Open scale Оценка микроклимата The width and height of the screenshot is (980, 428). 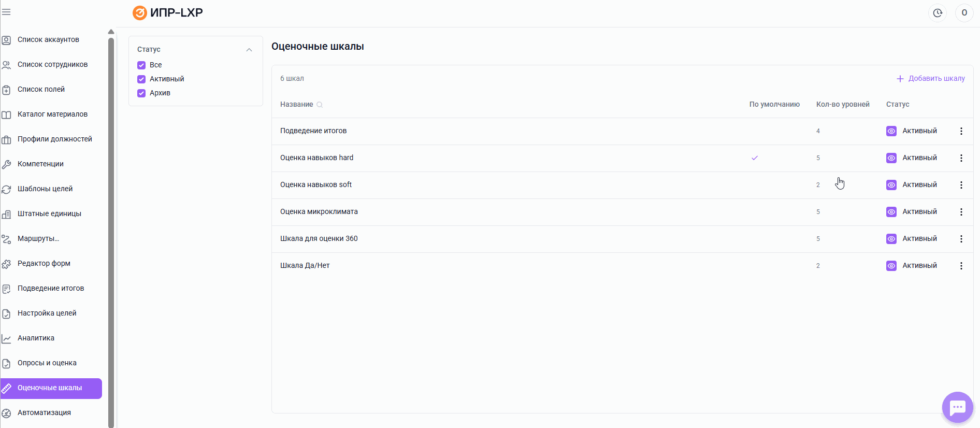point(319,212)
